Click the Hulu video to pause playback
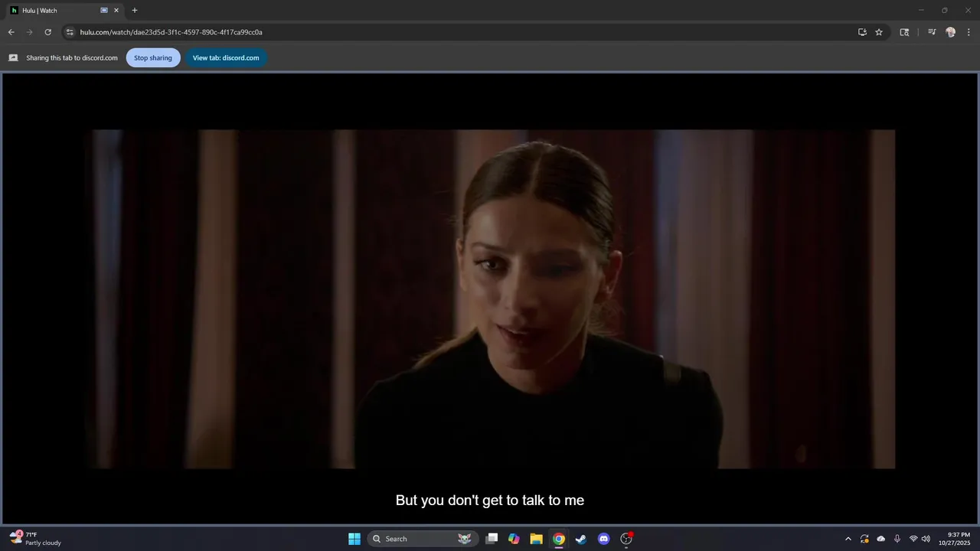The width and height of the screenshot is (980, 551). click(x=490, y=298)
